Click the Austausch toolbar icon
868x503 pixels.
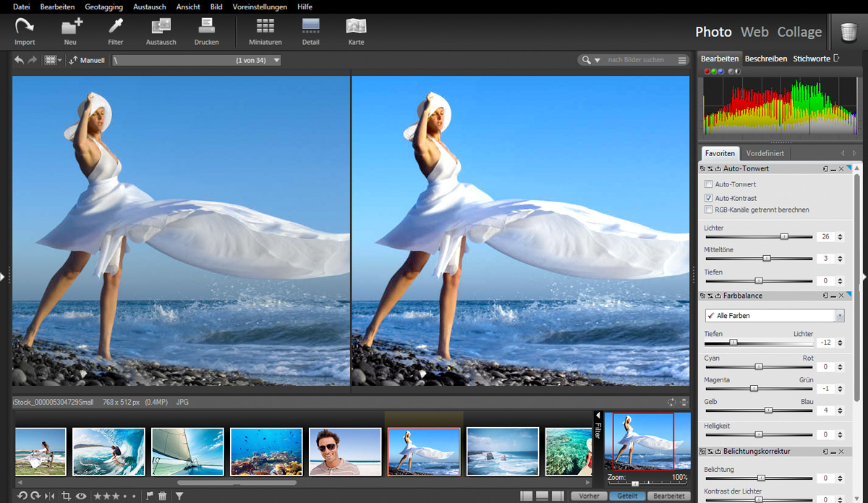coord(161,32)
